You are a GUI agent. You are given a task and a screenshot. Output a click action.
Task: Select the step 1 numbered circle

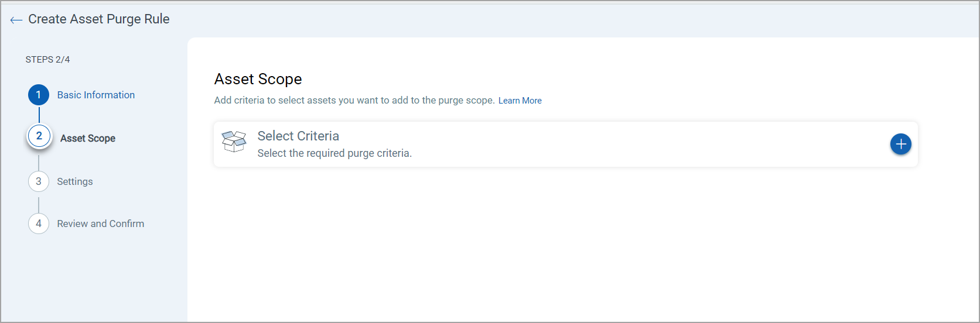coord(39,95)
